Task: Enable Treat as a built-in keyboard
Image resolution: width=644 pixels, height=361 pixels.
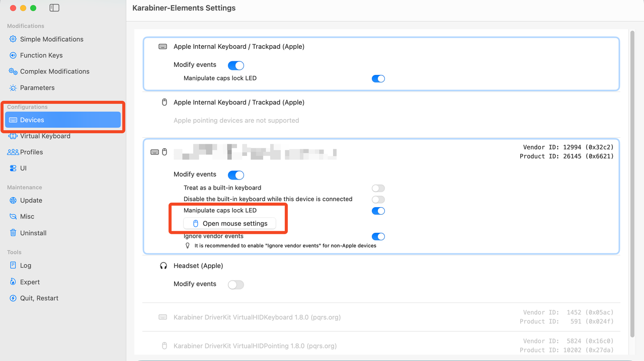Action: 378,188
